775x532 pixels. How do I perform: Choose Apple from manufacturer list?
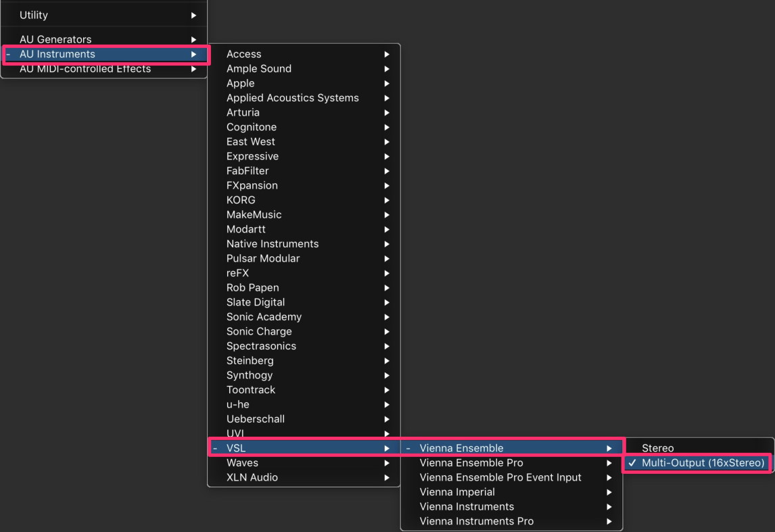click(x=304, y=83)
